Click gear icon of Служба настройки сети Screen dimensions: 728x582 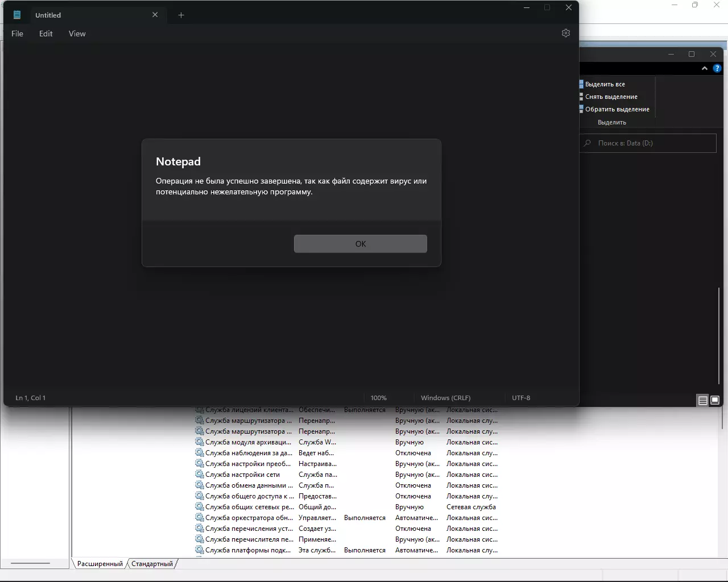tap(199, 474)
